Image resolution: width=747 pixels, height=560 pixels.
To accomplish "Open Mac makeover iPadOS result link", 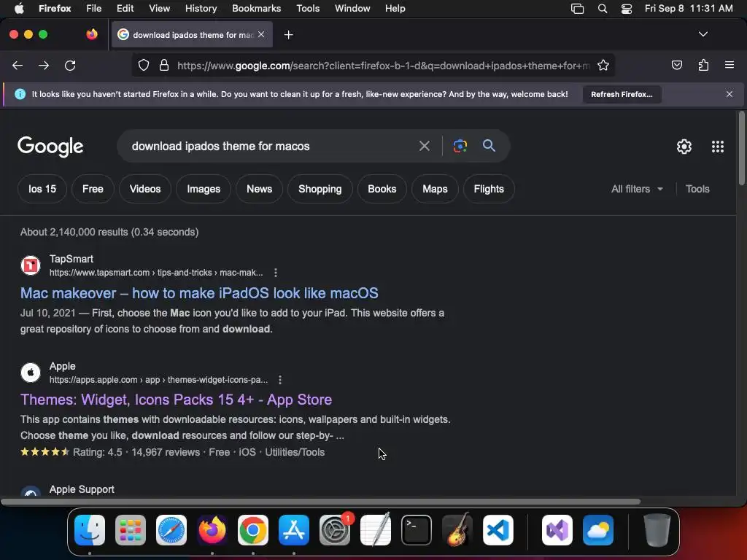I will pyautogui.click(x=199, y=293).
